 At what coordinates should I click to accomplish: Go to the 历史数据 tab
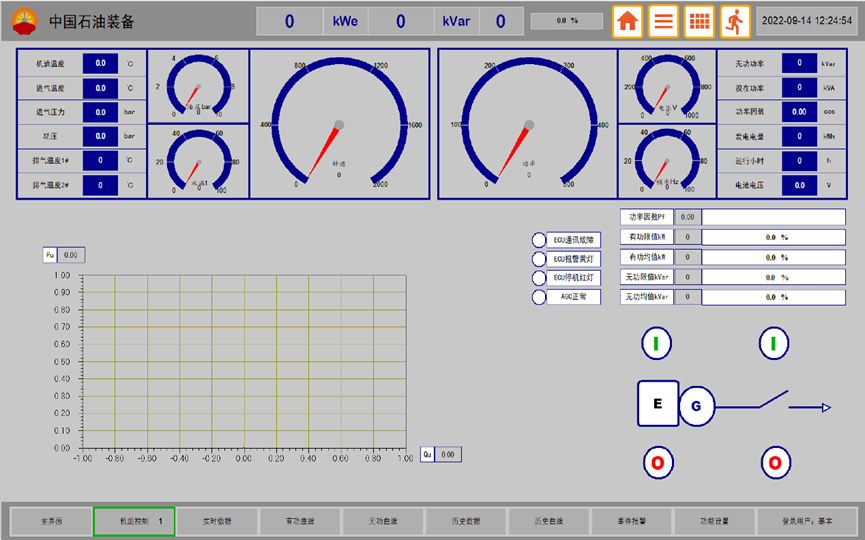tap(466, 521)
